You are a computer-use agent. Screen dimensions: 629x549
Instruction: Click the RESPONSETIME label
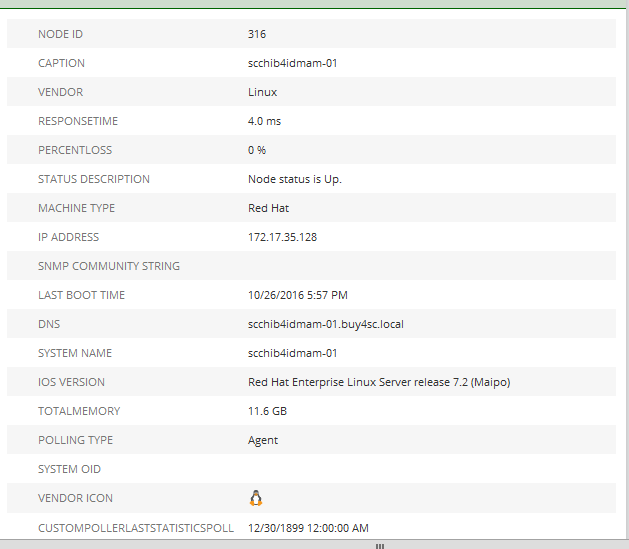(78, 121)
